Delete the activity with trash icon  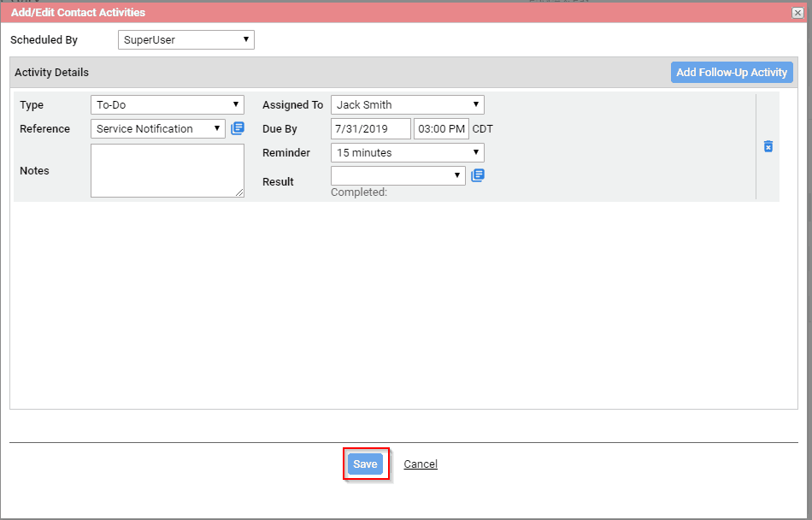click(768, 146)
